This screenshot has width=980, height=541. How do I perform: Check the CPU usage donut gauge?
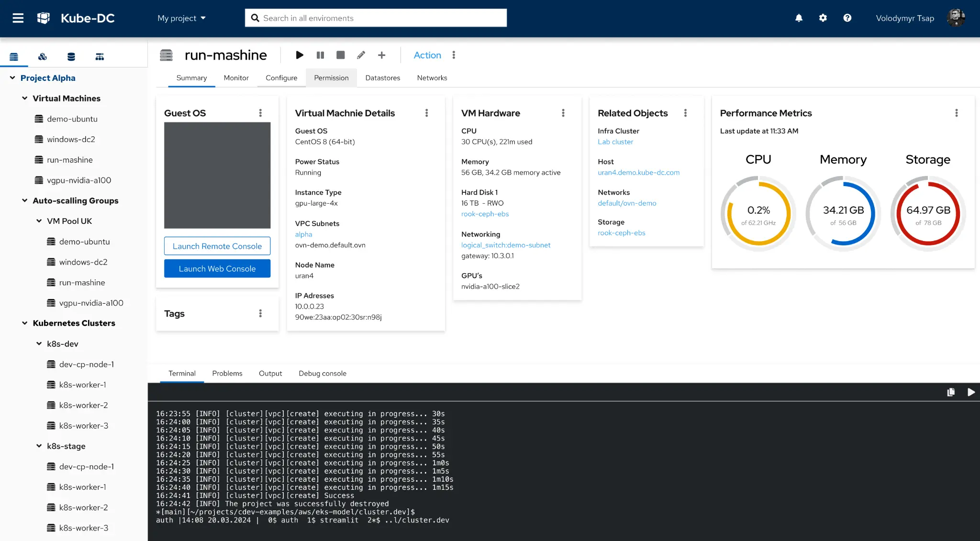(x=758, y=213)
